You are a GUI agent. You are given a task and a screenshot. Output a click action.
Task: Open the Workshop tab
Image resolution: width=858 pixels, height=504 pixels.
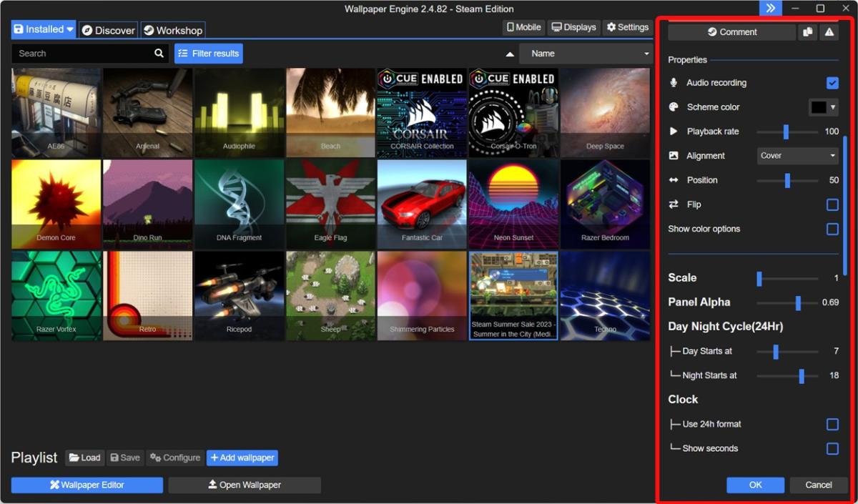point(173,29)
